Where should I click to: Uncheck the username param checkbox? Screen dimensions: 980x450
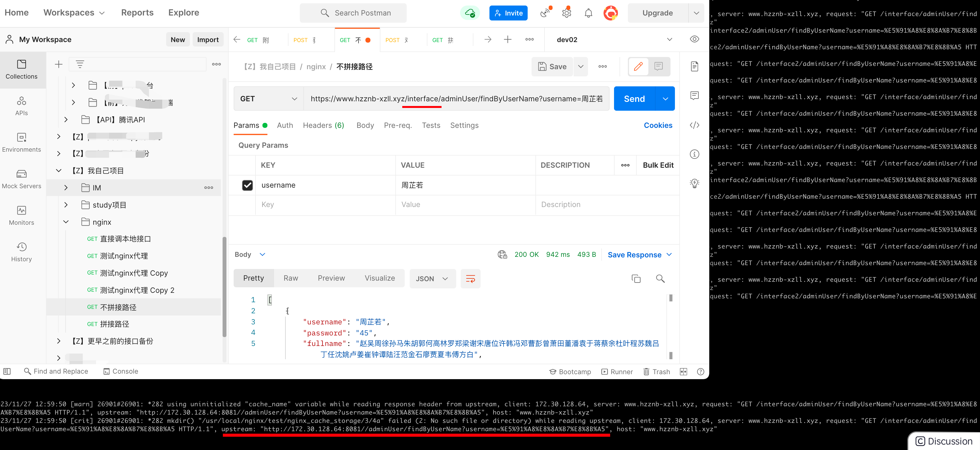(x=247, y=185)
